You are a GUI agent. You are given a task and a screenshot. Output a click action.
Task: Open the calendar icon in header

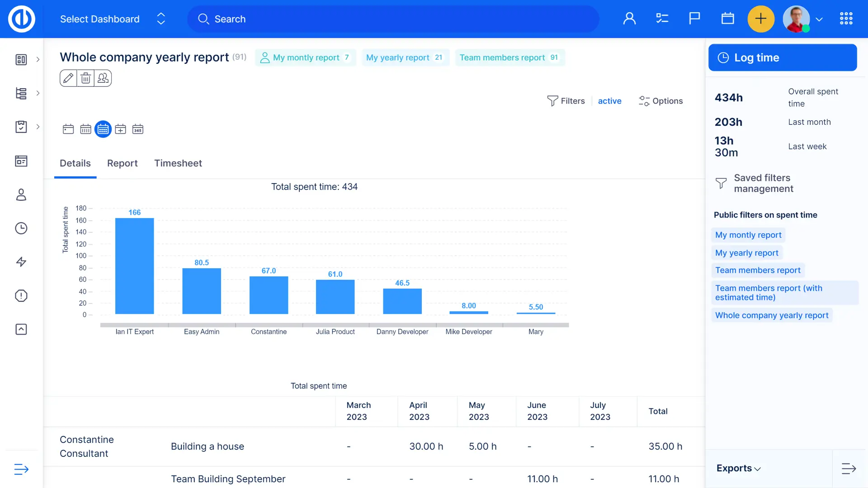[727, 19]
